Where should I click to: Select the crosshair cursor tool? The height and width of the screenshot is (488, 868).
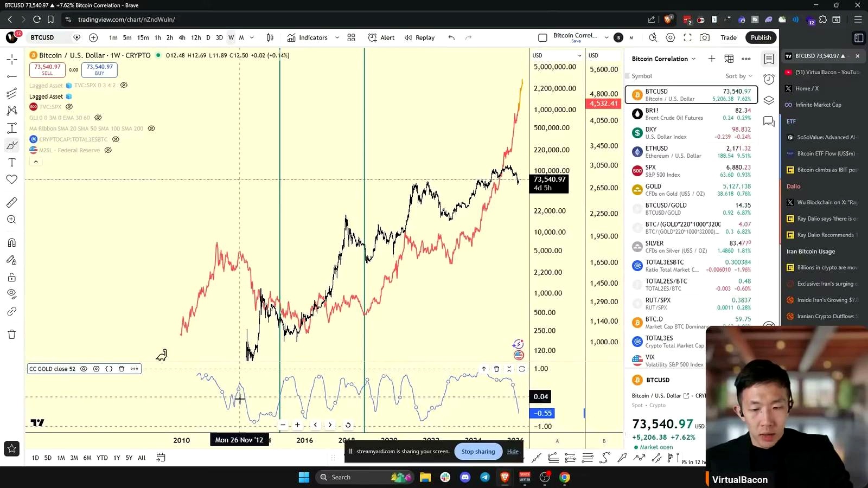[12, 59]
